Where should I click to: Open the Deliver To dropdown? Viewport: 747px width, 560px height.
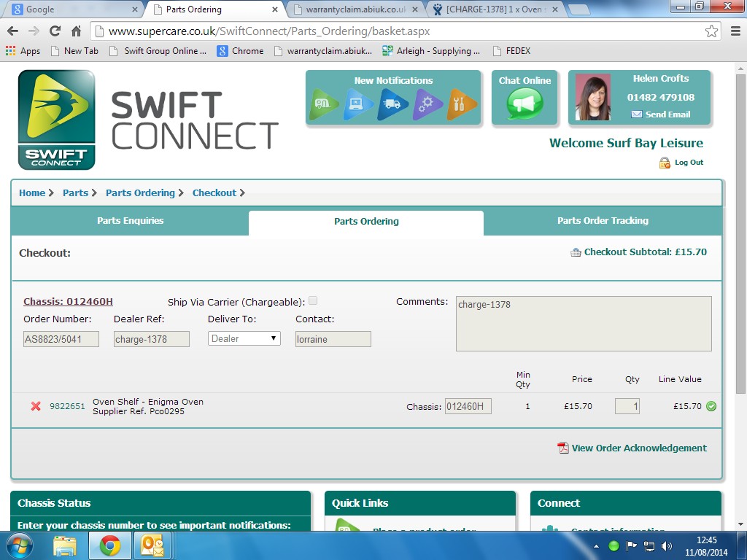pyautogui.click(x=244, y=338)
